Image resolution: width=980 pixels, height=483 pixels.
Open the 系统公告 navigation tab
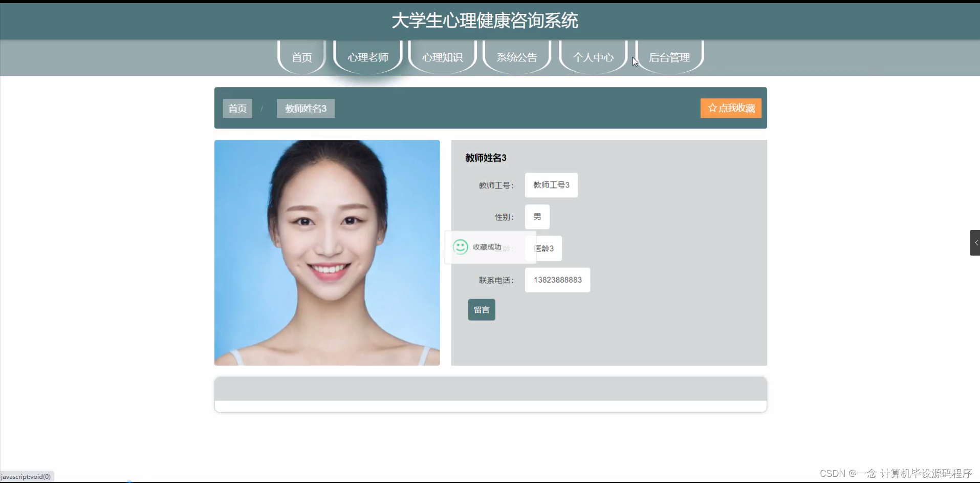tap(516, 57)
